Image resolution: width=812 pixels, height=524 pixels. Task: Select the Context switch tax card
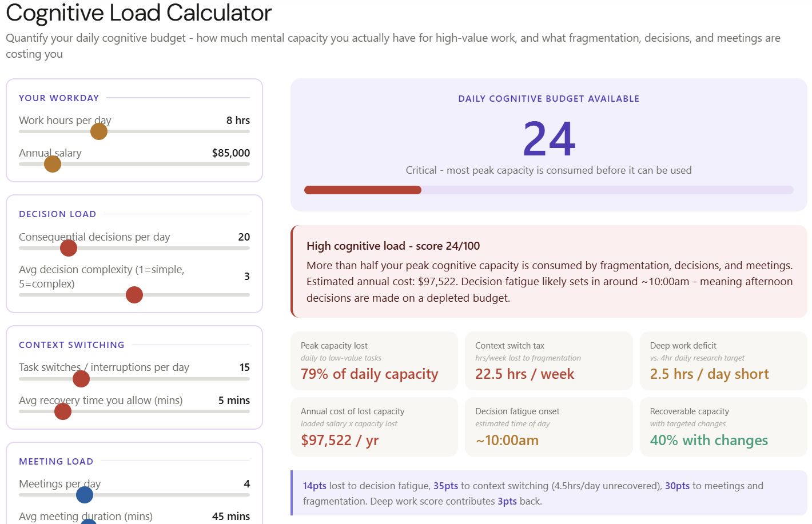(548, 361)
